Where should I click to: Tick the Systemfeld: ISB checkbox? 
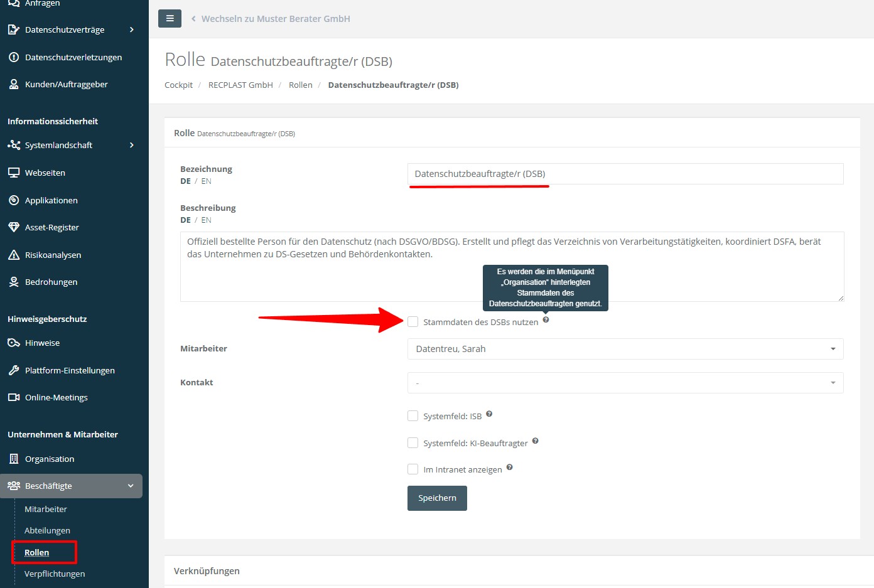(x=413, y=416)
